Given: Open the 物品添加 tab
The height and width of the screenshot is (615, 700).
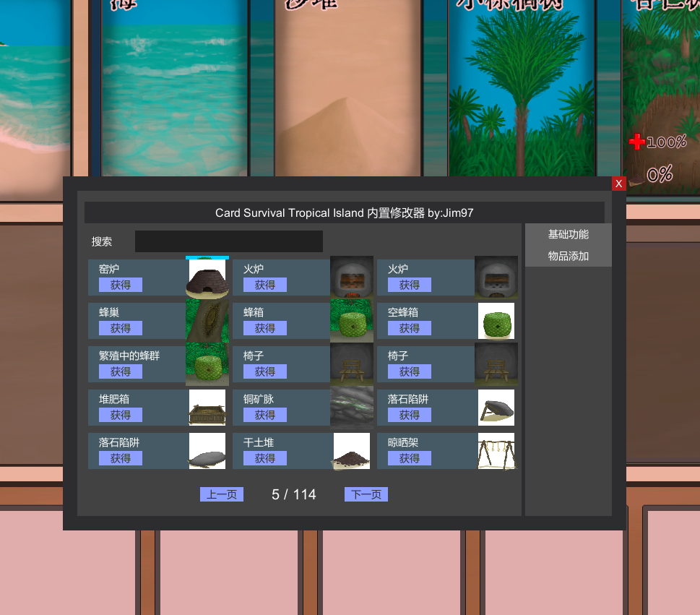Looking at the screenshot, I should click(x=569, y=256).
